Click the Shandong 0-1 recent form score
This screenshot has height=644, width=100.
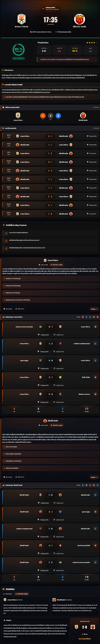click(x=50, y=327)
